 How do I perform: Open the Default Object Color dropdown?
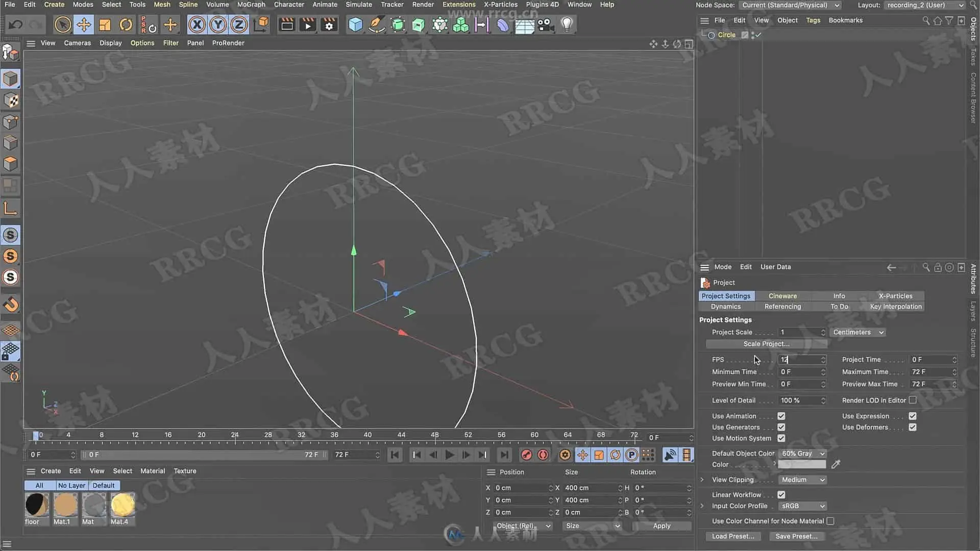(x=802, y=453)
